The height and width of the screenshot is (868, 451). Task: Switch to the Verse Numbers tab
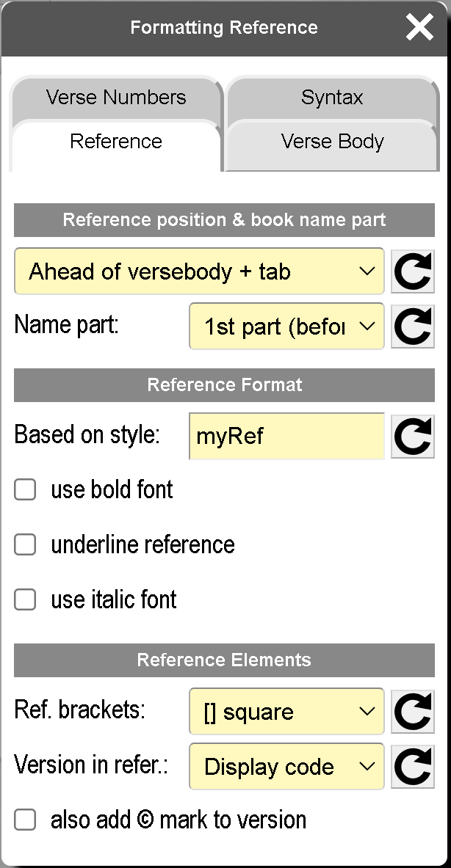coord(116,97)
